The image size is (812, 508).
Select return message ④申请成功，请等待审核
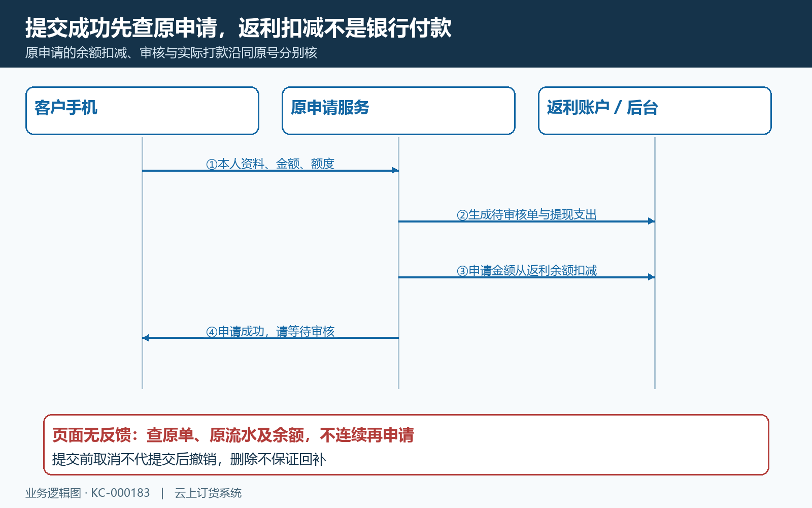[x=270, y=331]
